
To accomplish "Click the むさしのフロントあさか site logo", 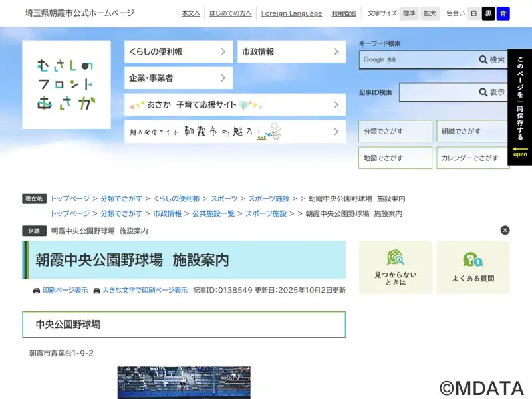I will 66,84.
